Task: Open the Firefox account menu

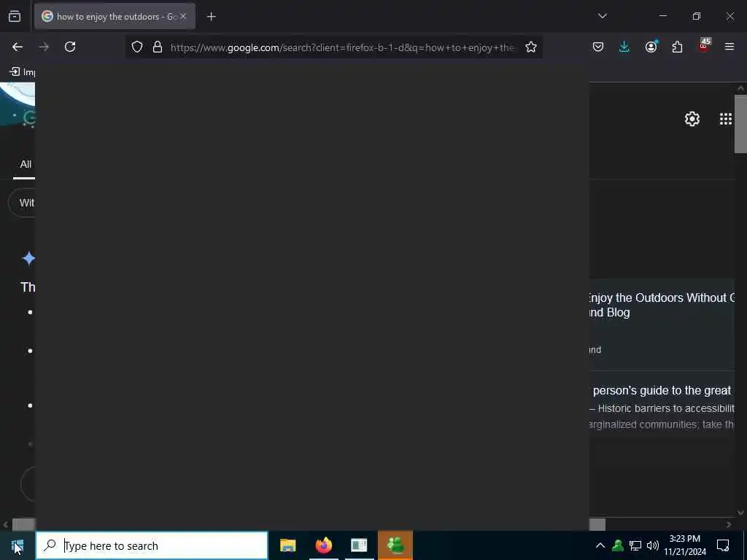Action: [x=651, y=47]
